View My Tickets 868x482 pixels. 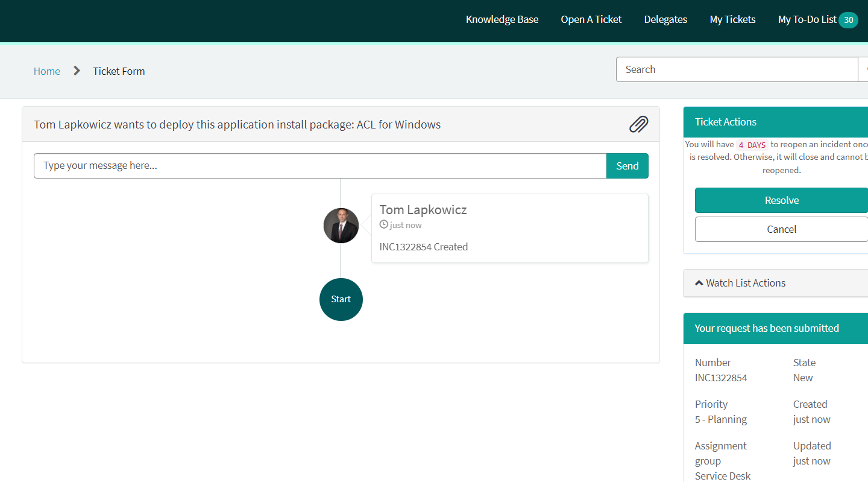coord(732,19)
